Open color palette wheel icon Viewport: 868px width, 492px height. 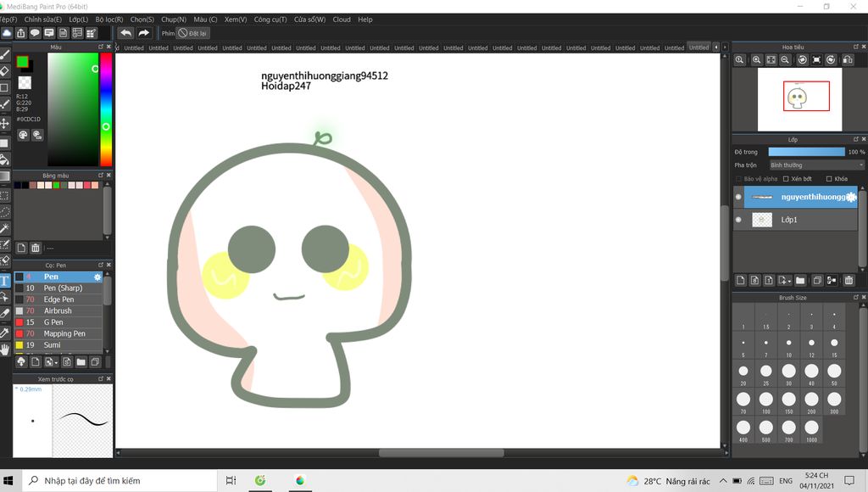(23, 135)
